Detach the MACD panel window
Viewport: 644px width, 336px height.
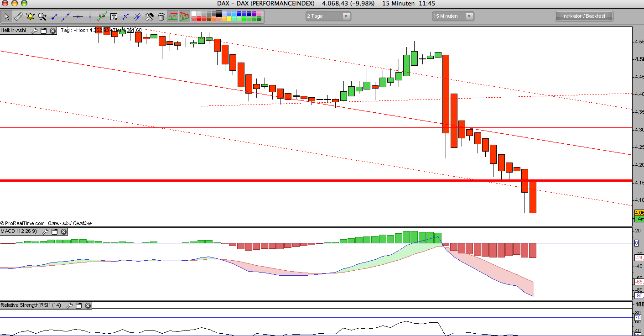(x=54, y=231)
